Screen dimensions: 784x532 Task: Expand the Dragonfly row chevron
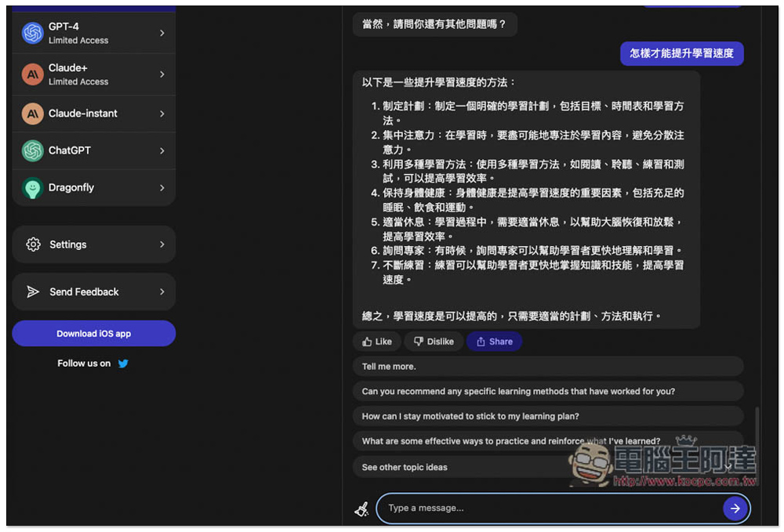(x=162, y=188)
